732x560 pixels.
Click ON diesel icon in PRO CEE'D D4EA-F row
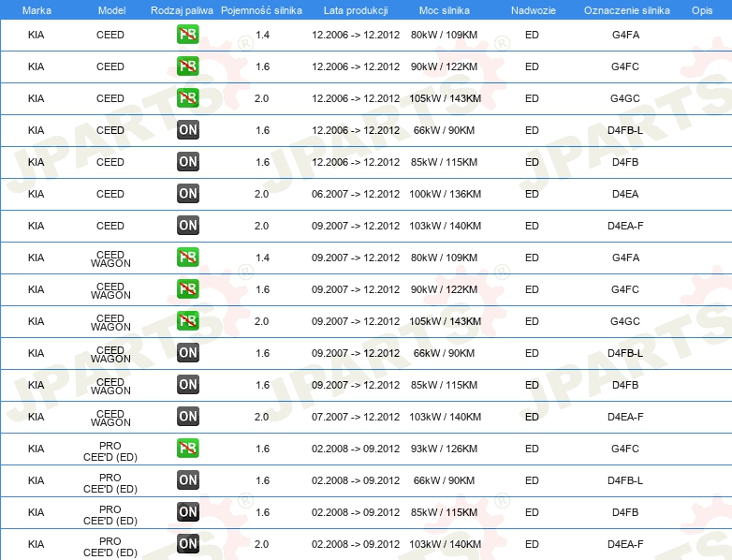tap(187, 544)
